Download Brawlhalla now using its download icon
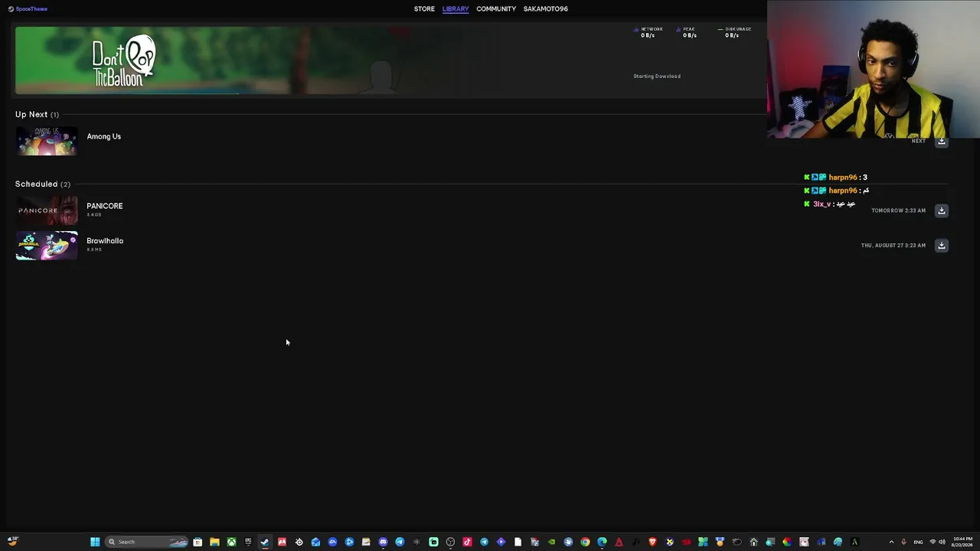 942,246
